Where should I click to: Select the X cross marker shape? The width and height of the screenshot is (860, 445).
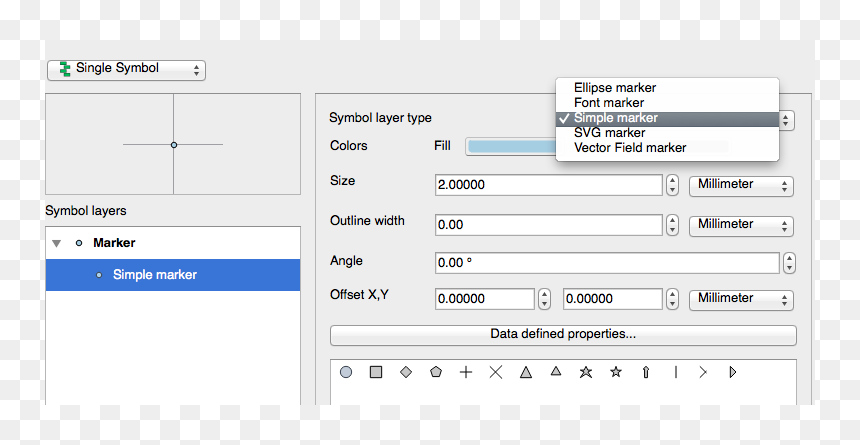(496, 372)
